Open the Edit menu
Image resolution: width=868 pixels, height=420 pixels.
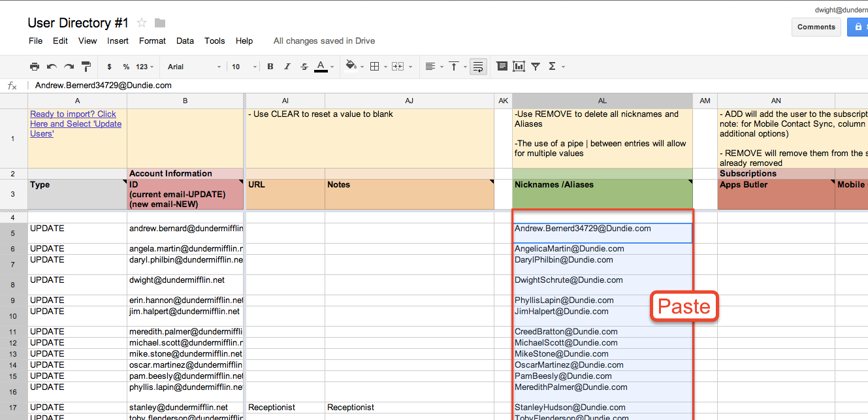pyautogui.click(x=60, y=40)
